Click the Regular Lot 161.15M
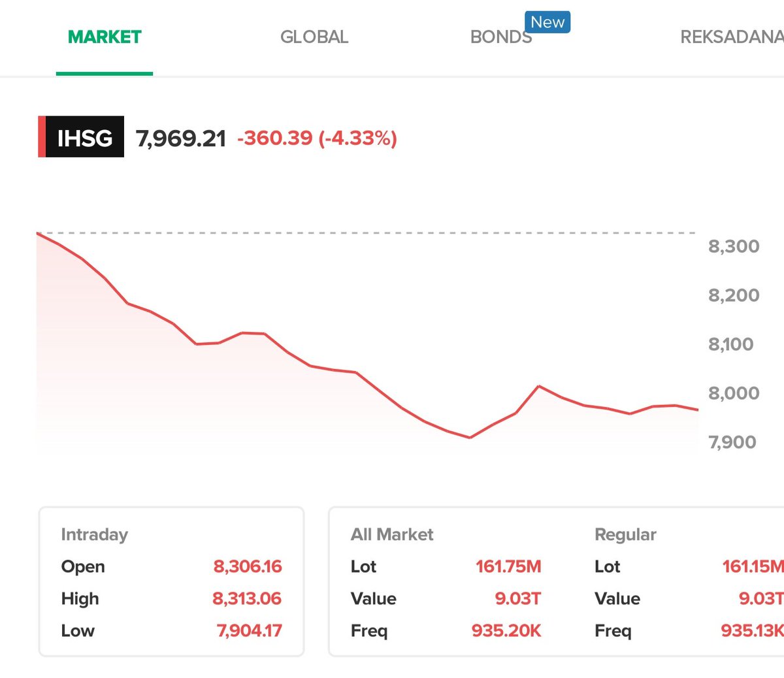 tap(753, 566)
